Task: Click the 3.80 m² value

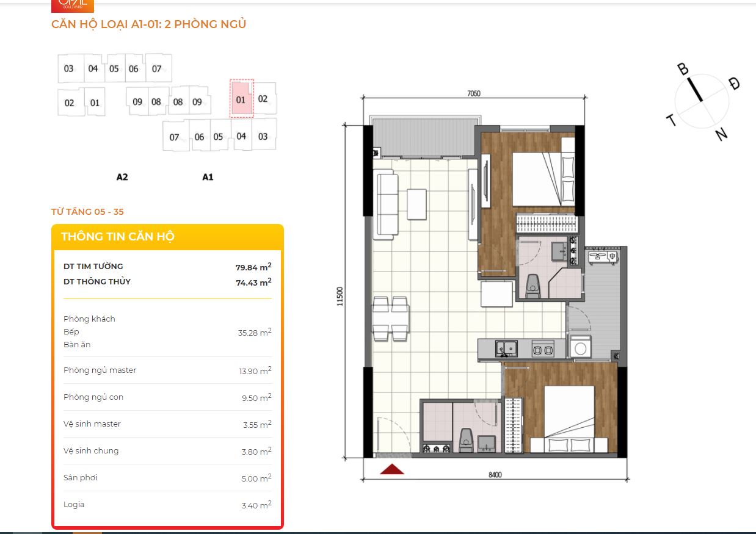Action: pos(256,451)
